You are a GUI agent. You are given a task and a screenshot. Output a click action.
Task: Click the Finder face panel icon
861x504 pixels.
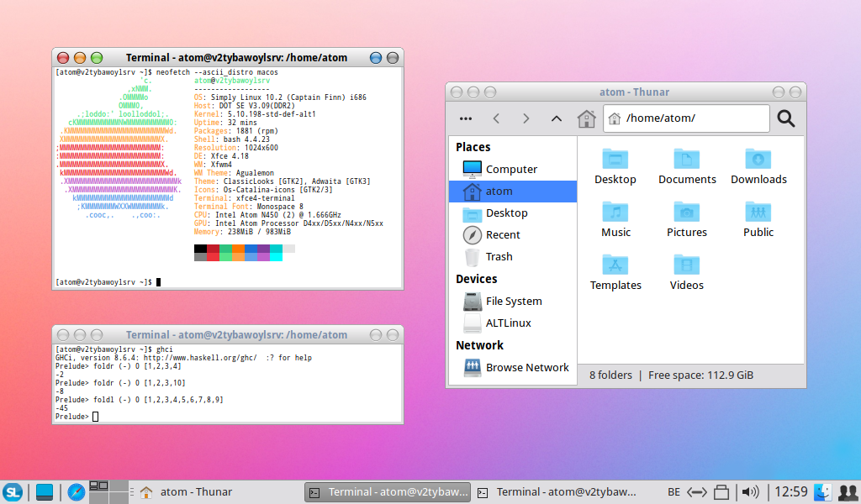822,492
